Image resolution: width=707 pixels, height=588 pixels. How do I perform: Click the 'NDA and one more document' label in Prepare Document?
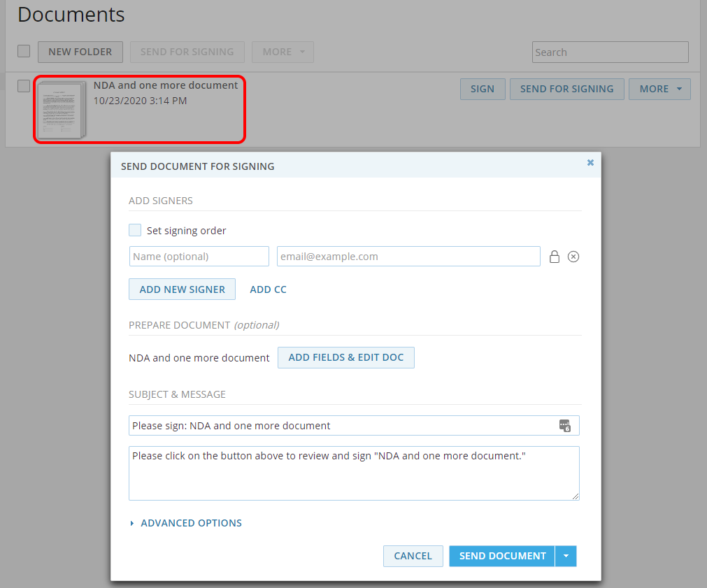[199, 358]
